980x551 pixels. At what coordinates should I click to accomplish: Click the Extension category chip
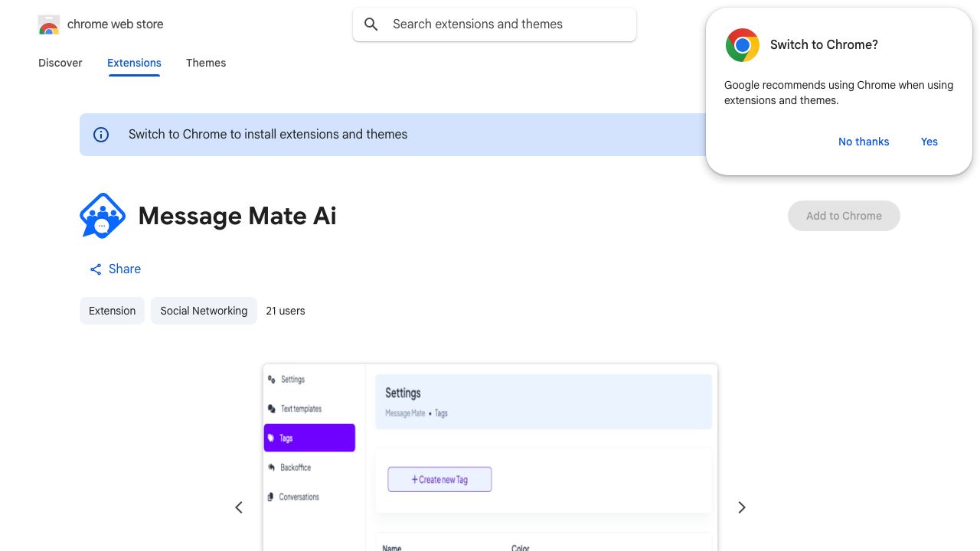(x=112, y=311)
